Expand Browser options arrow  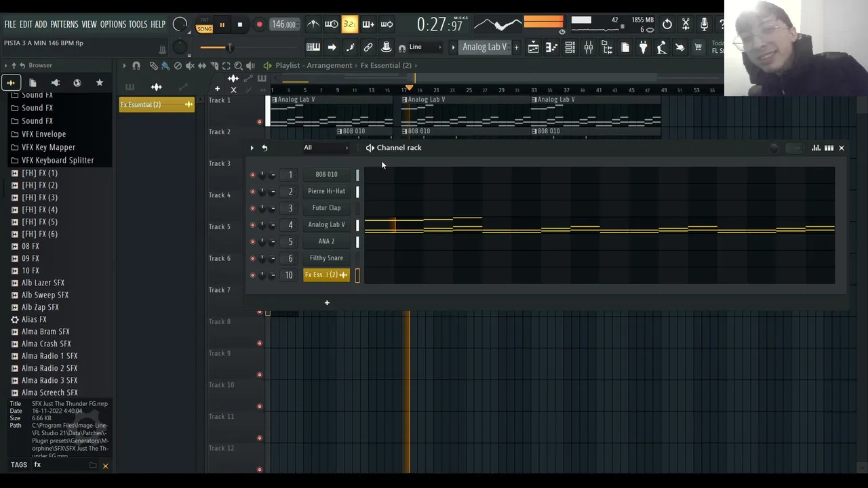6,66
